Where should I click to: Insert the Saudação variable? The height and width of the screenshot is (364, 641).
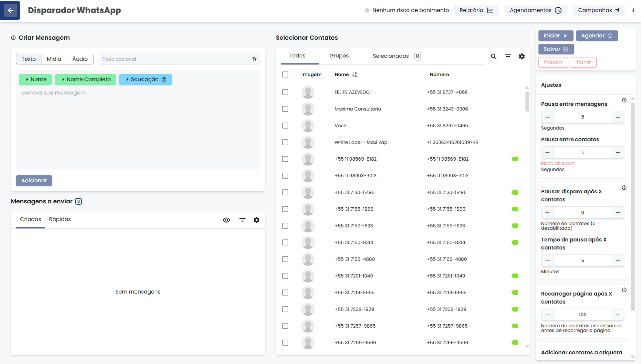145,79
